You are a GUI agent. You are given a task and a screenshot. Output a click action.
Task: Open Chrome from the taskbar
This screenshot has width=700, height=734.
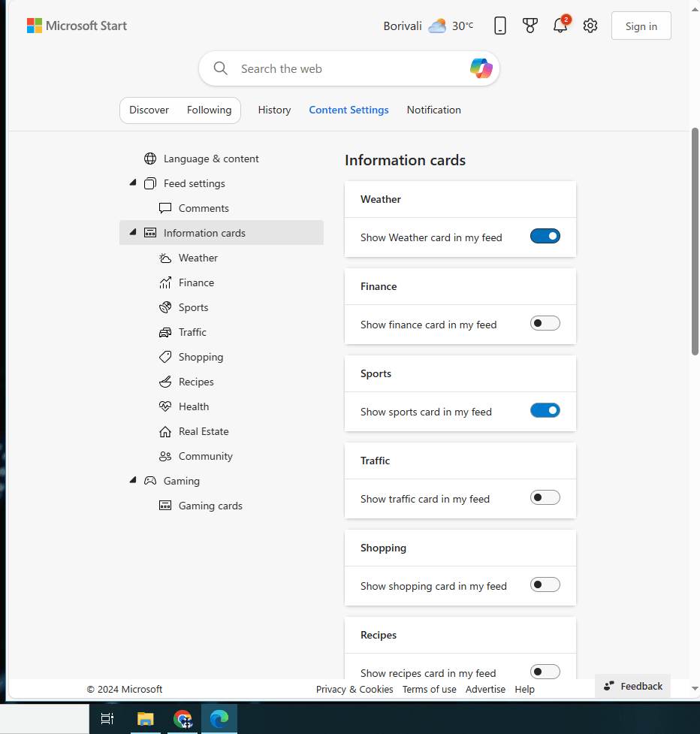coord(183,718)
